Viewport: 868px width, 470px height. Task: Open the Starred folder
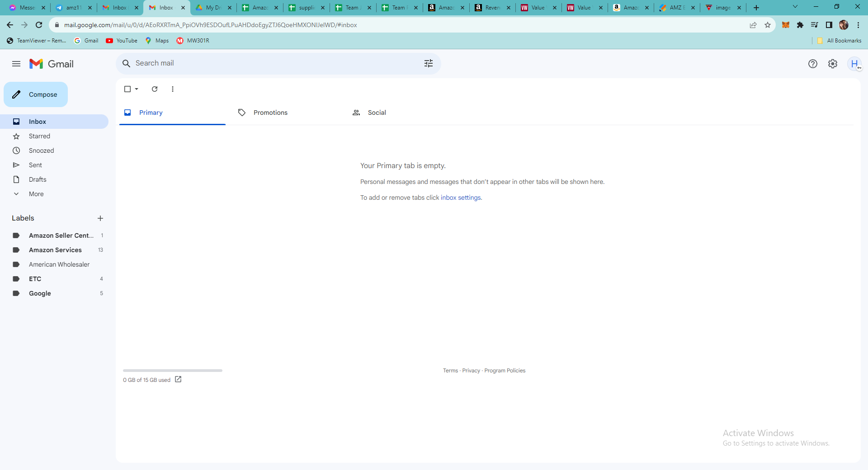54,136
